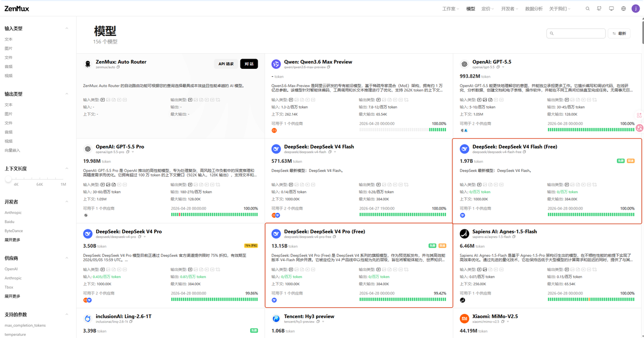Filter input type by 音频
The width and height of the screenshot is (644, 338).
9,67
